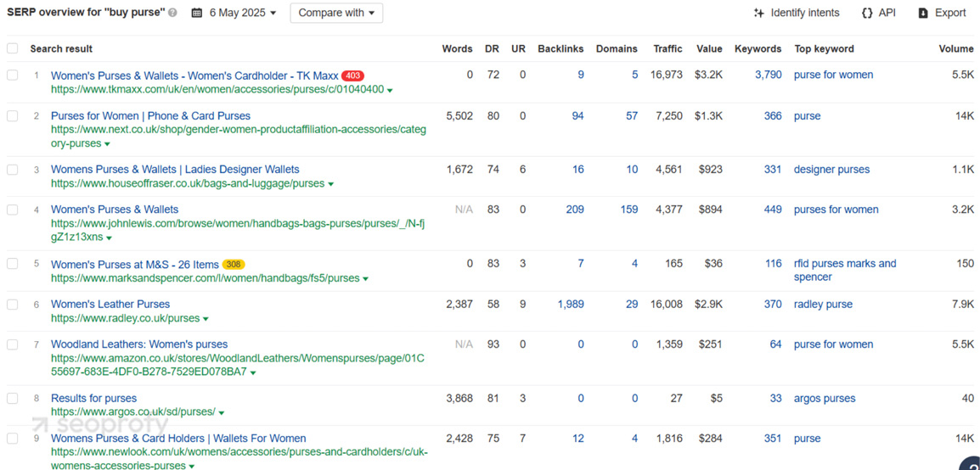Screen dimensions: 980x470
Task: Check the box for New Look result
Action: [13, 439]
